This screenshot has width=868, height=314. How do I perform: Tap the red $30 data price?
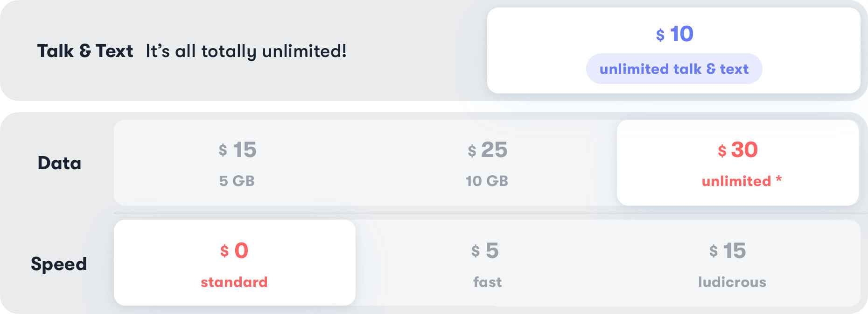(x=737, y=150)
